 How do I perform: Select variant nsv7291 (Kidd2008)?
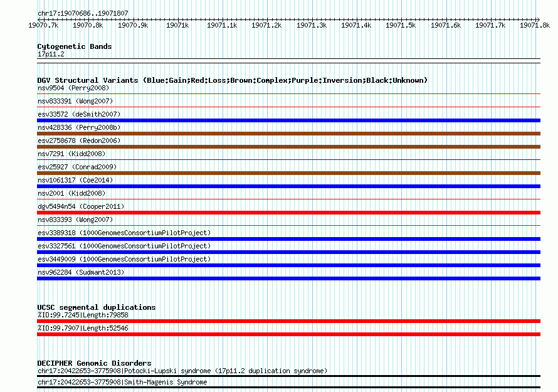tap(71, 154)
